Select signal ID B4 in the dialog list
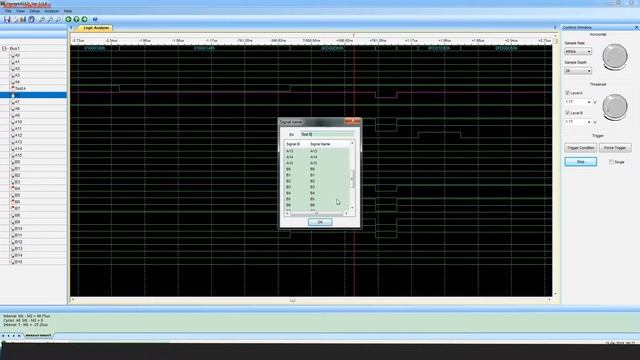Screen dimensions: 640x360 [x=289, y=193]
